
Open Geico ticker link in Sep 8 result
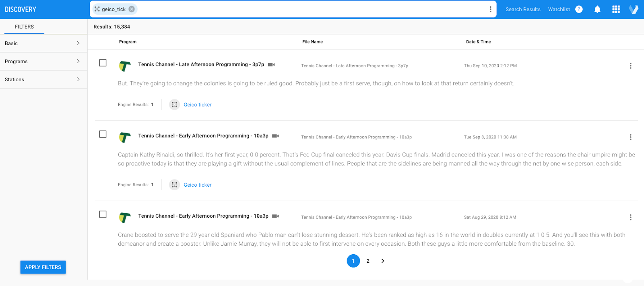[x=198, y=185]
